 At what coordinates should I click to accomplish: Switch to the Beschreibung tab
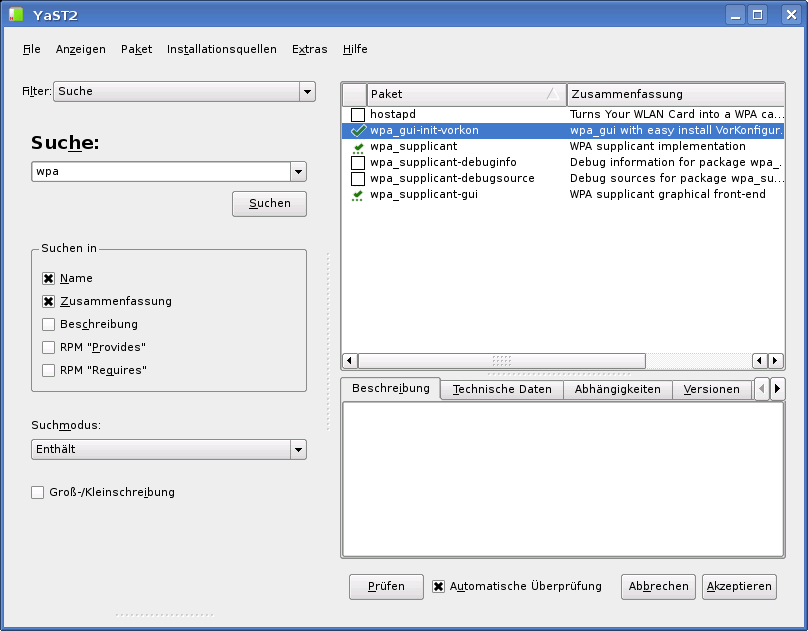391,388
